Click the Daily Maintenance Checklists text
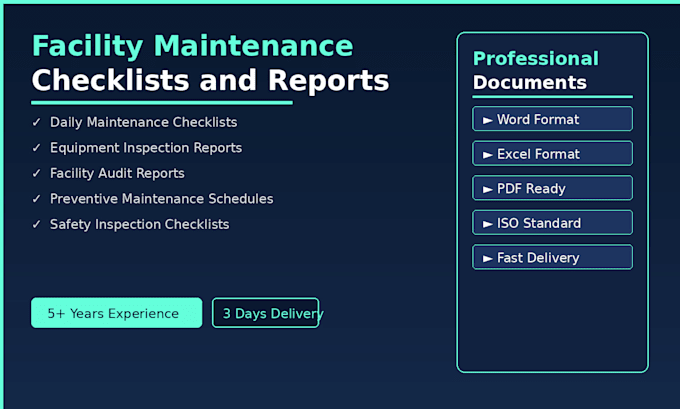 [144, 122]
